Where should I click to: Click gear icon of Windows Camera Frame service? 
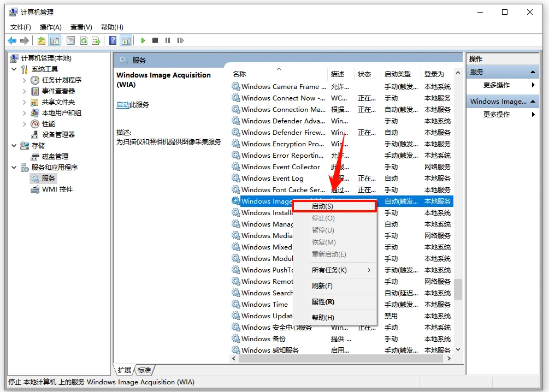(235, 86)
